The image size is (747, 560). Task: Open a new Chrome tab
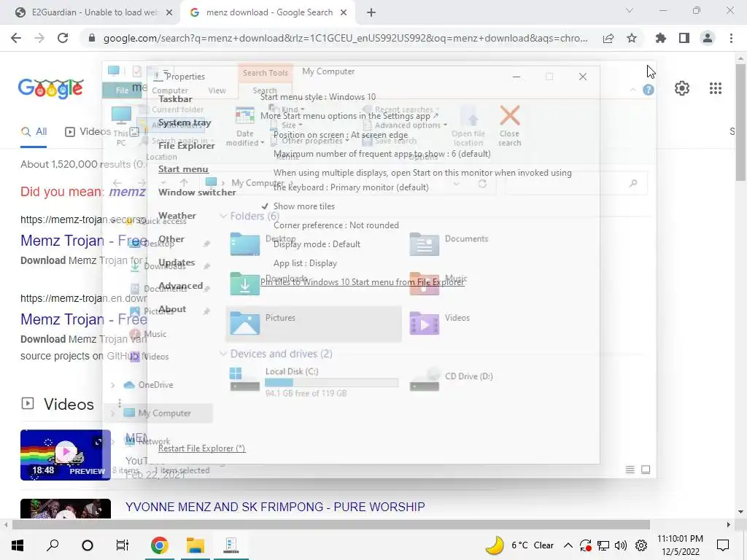click(371, 13)
